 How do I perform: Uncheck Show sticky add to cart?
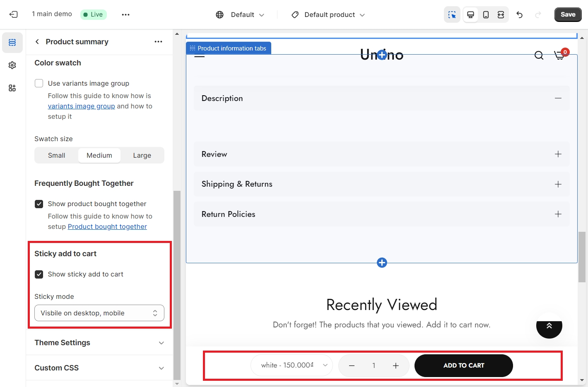click(39, 274)
